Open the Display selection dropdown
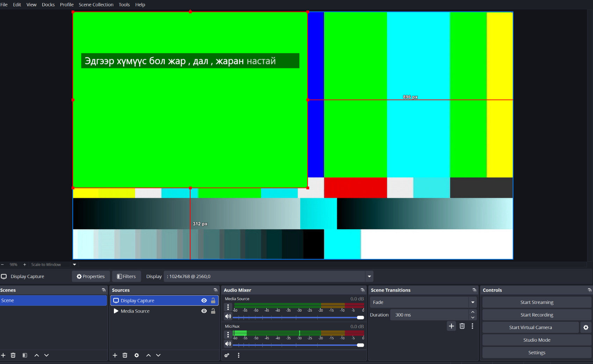593x364 pixels. click(x=268, y=276)
